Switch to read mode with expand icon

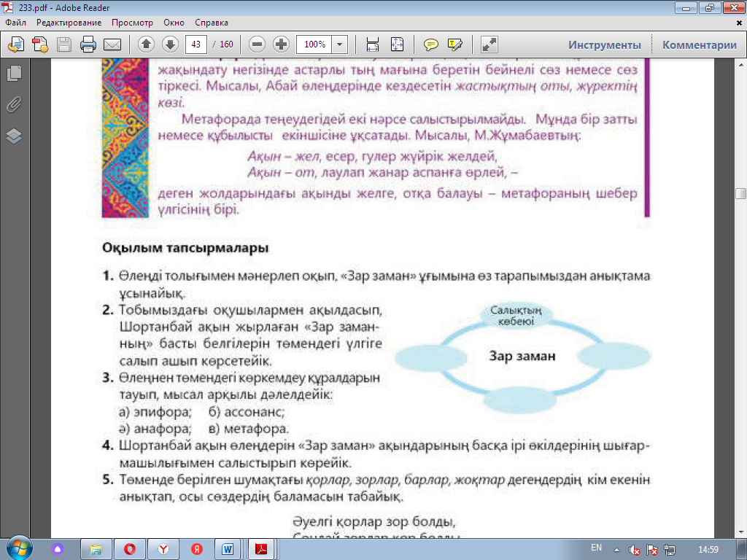tap(489, 44)
